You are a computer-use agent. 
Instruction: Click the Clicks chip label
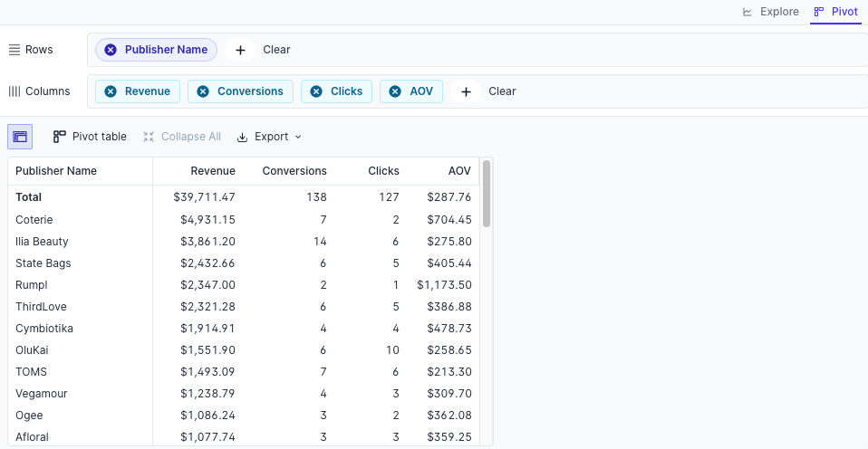coord(346,91)
